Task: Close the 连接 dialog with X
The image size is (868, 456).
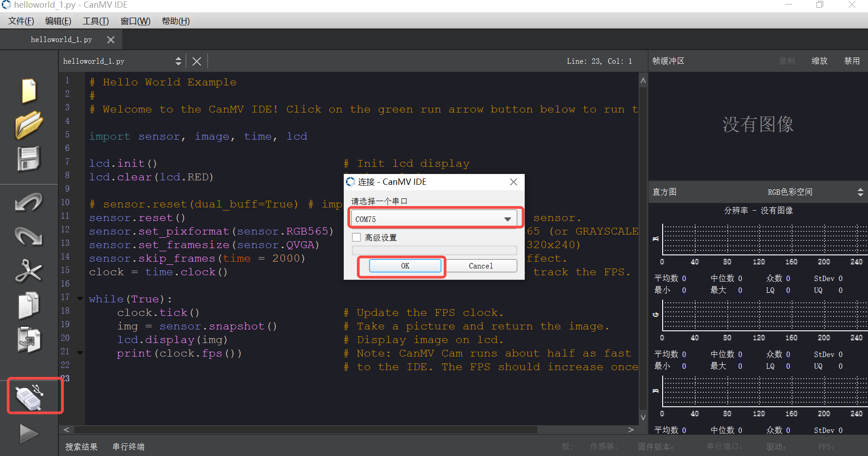Action: (x=513, y=182)
